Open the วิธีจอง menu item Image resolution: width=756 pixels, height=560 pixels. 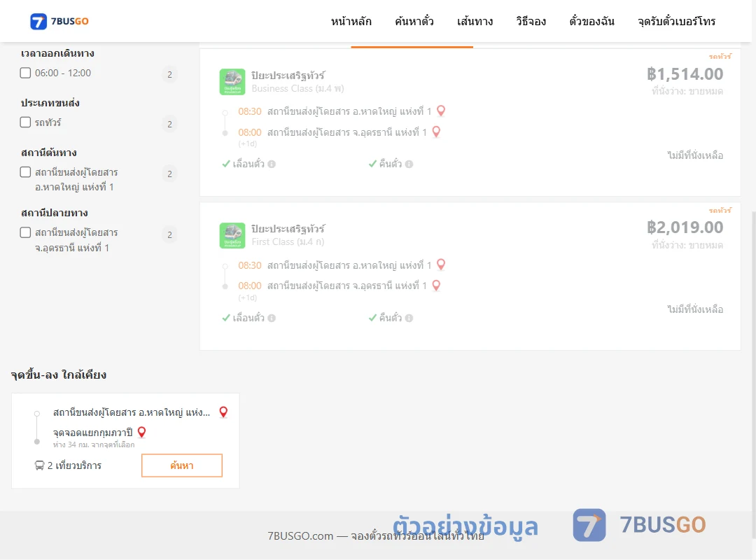pyautogui.click(x=531, y=21)
